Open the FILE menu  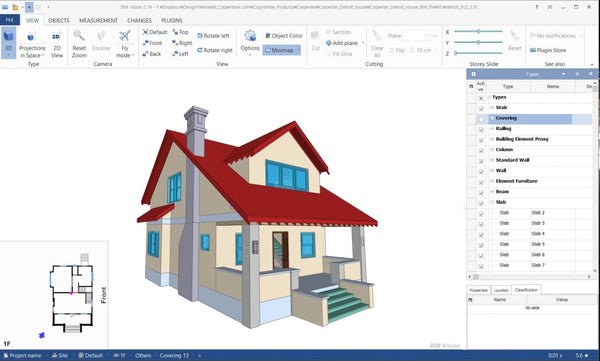point(10,20)
